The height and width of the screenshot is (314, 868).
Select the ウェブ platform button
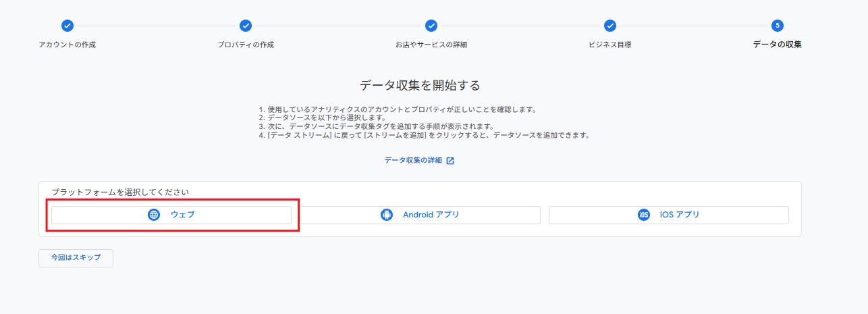click(x=171, y=215)
